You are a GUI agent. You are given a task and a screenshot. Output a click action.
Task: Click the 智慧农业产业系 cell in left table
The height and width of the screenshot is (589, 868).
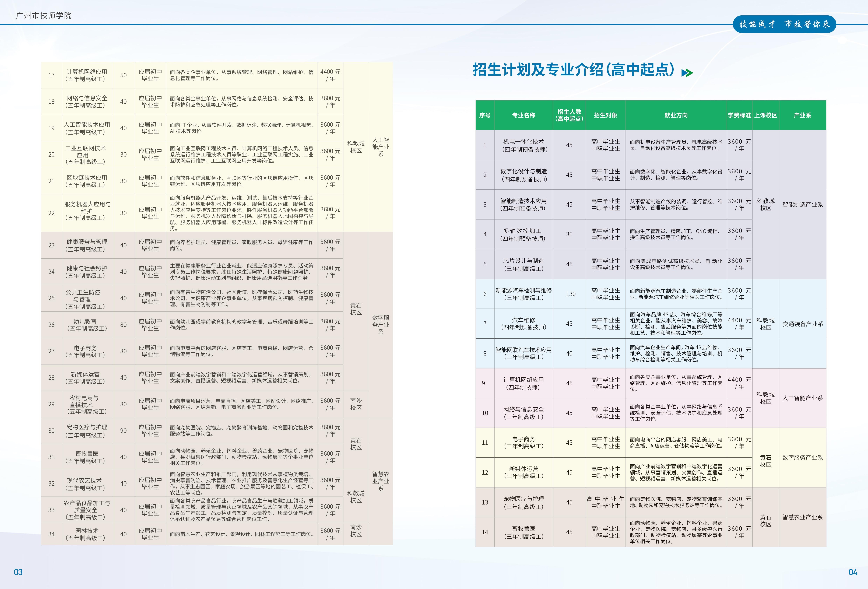click(x=381, y=481)
